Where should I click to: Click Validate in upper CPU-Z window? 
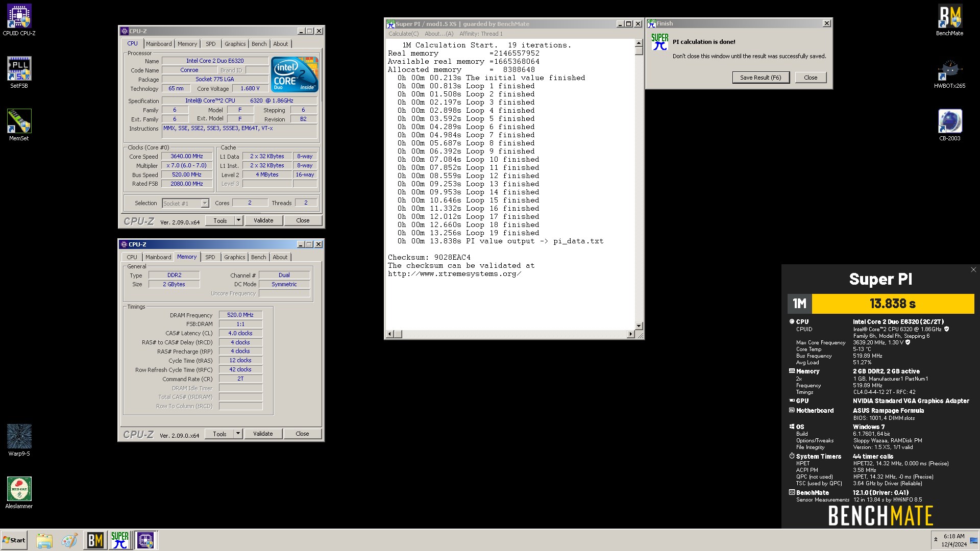[x=263, y=220]
